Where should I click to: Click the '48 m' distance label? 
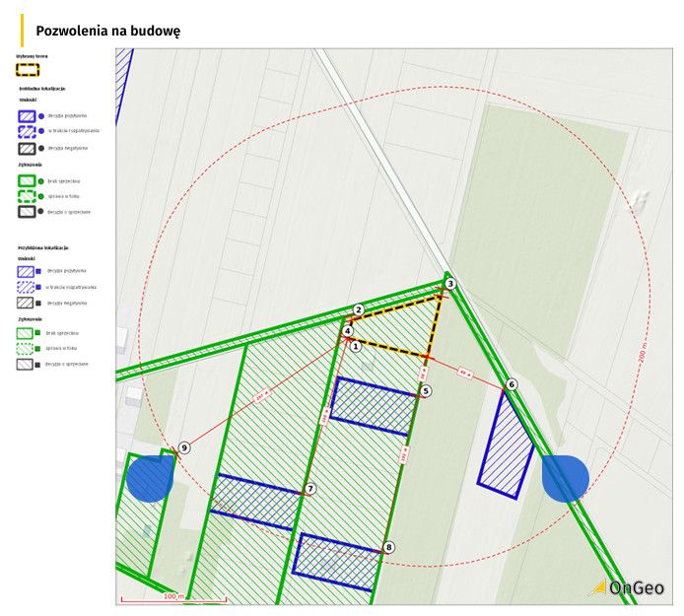coord(463,372)
